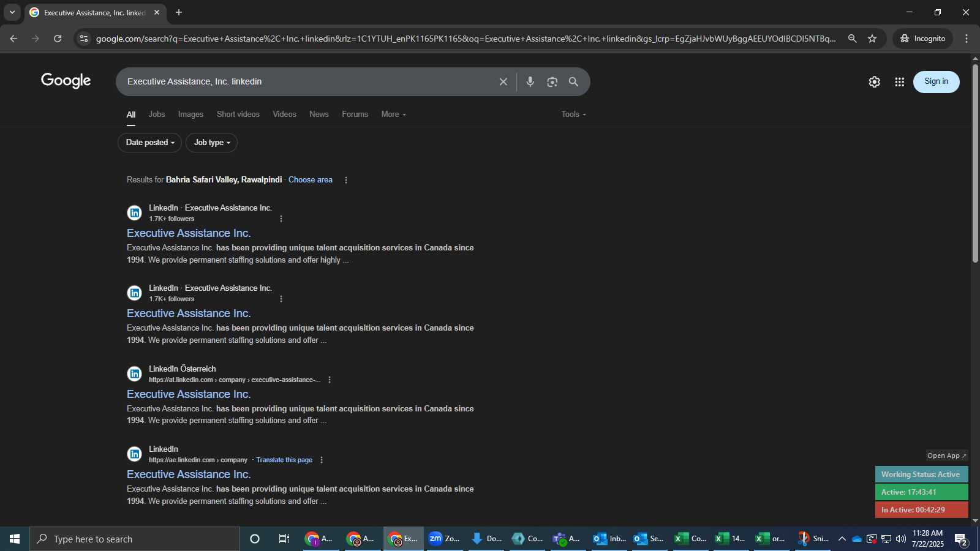
Task: Open Snipping Tool from the taskbar
Action: pyautogui.click(x=813, y=539)
